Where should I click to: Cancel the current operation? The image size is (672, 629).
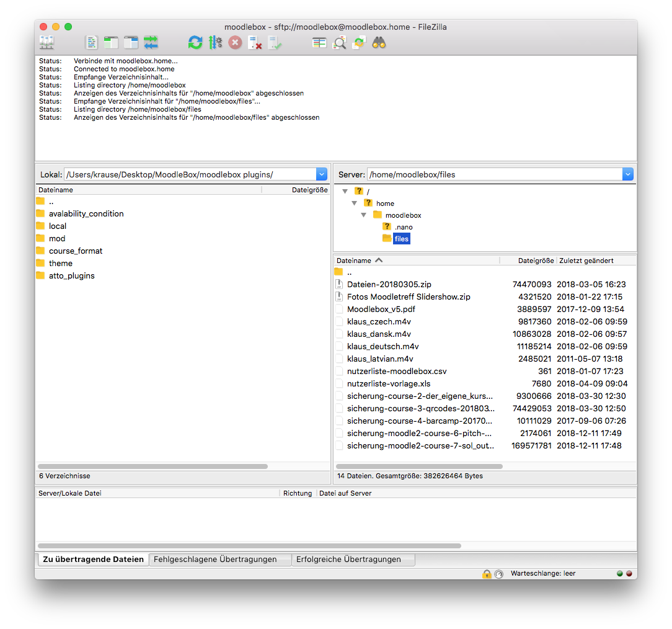tap(235, 43)
